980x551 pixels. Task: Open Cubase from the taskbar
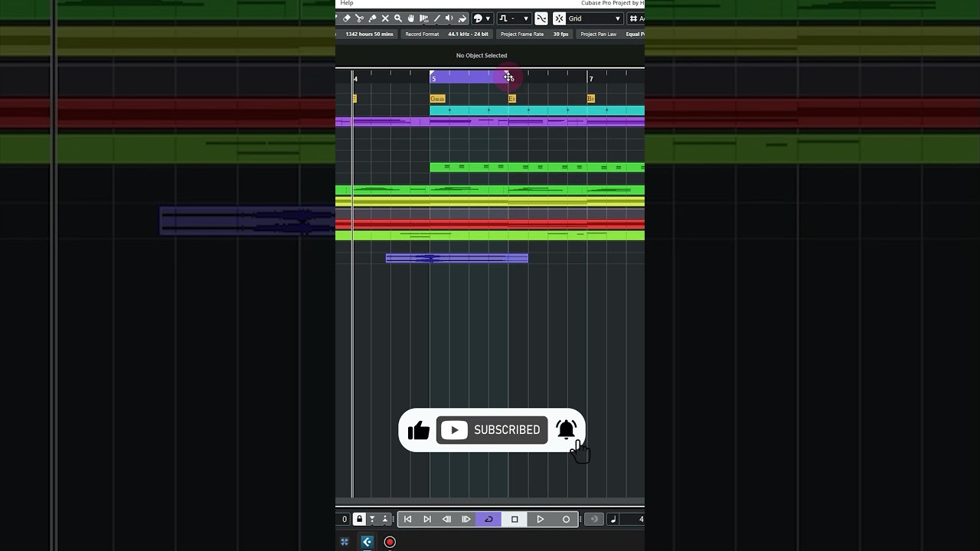point(367,542)
